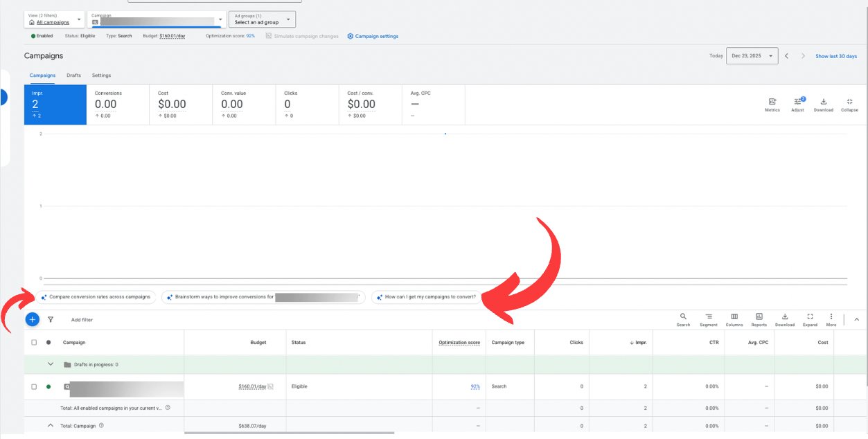Click the blue plus button to create a campaign
868x439 pixels.
pos(32,319)
